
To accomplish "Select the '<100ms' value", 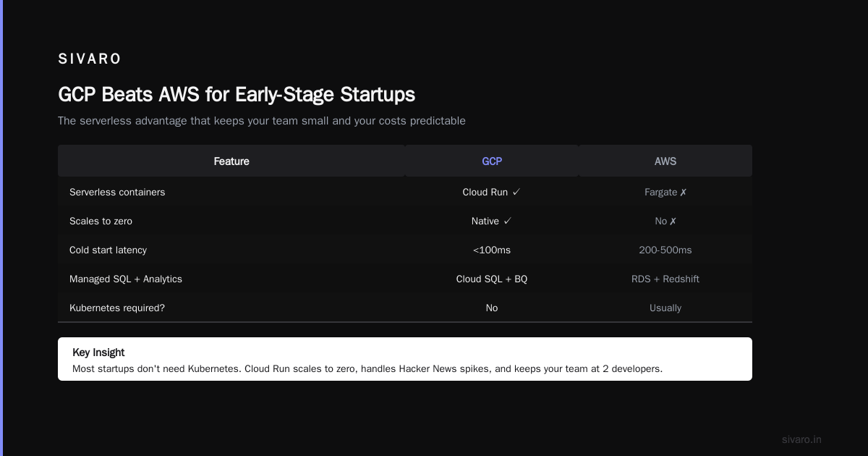I will [492, 250].
